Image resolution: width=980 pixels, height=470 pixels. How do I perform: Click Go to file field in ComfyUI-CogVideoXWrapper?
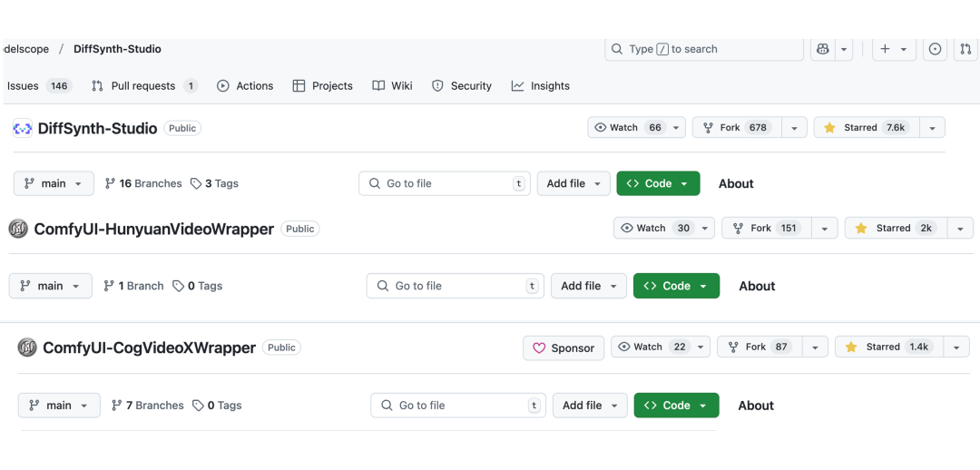coord(457,405)
